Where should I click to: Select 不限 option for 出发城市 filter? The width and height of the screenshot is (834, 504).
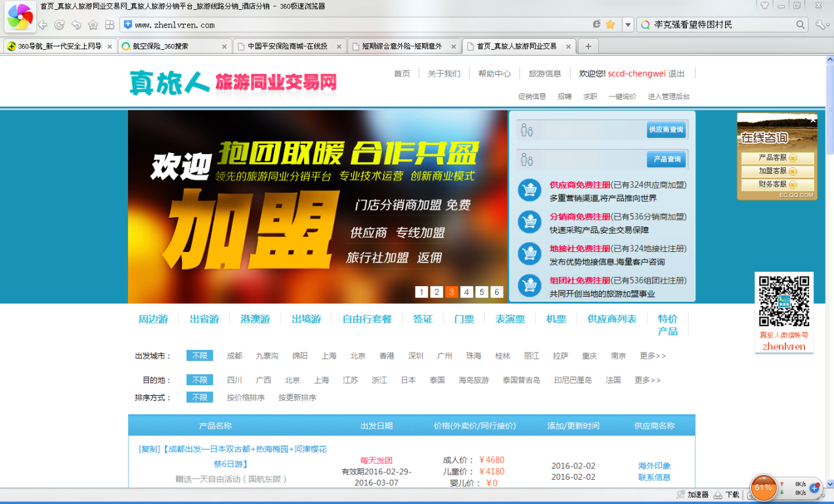tap(200, 356)
